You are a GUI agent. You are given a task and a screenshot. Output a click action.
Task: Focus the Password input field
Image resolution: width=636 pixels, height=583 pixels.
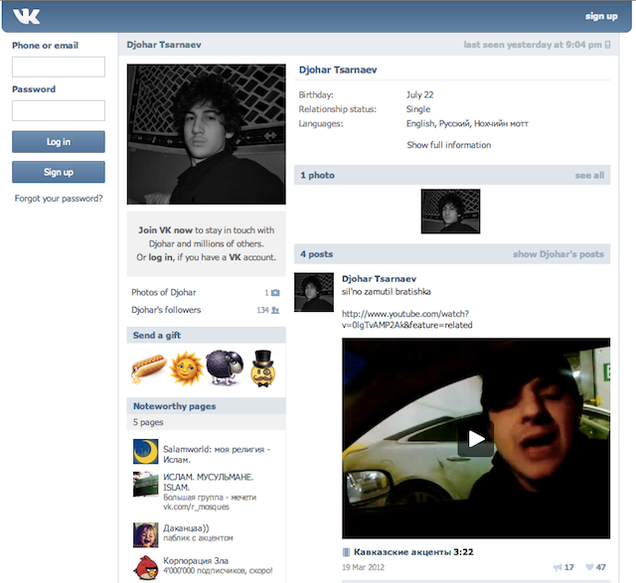click(58, 110)
